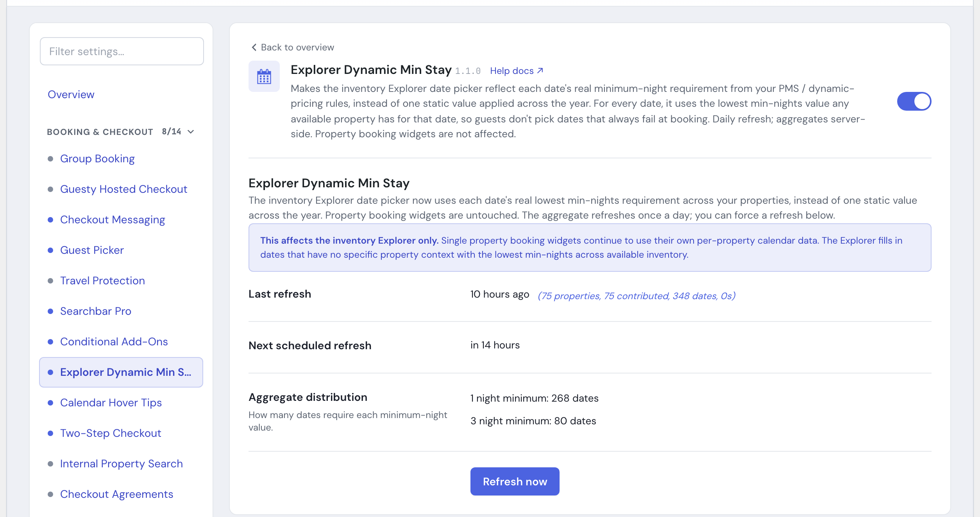Click the Refresh now button
The height and width of the screenshot is (517, 980).
[x=515, y=481]
